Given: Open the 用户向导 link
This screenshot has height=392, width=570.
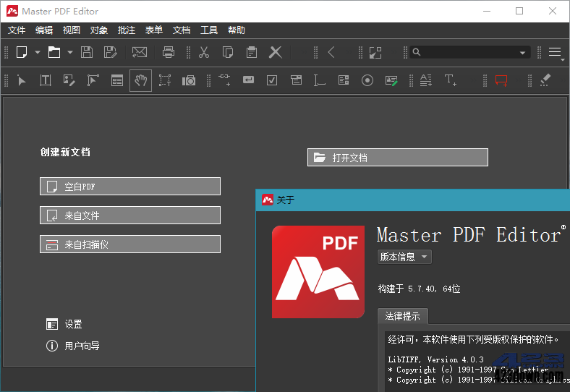Looking at the screenshot, I should click(x=73, y=346).
